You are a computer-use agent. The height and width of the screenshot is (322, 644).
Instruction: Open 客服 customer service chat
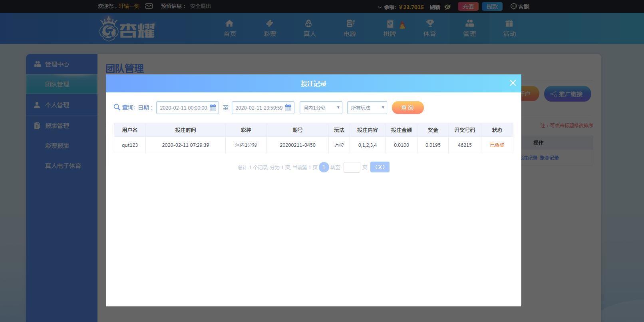520,6
